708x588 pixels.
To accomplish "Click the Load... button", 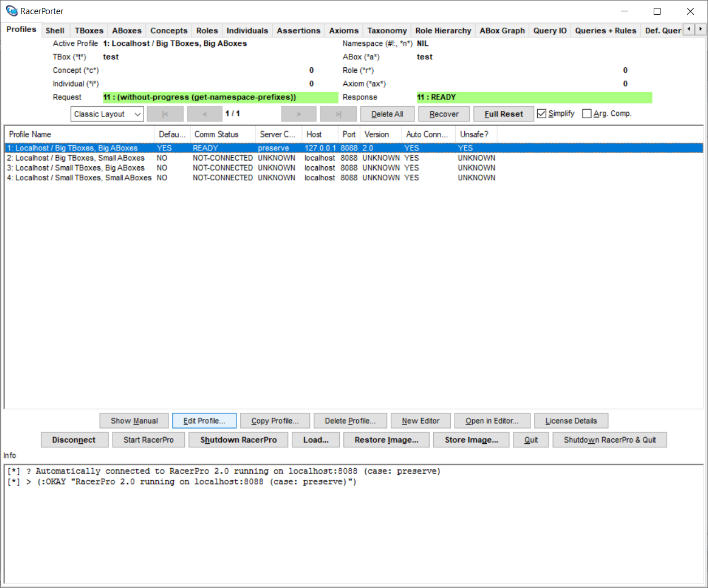I will click(316, 440).
